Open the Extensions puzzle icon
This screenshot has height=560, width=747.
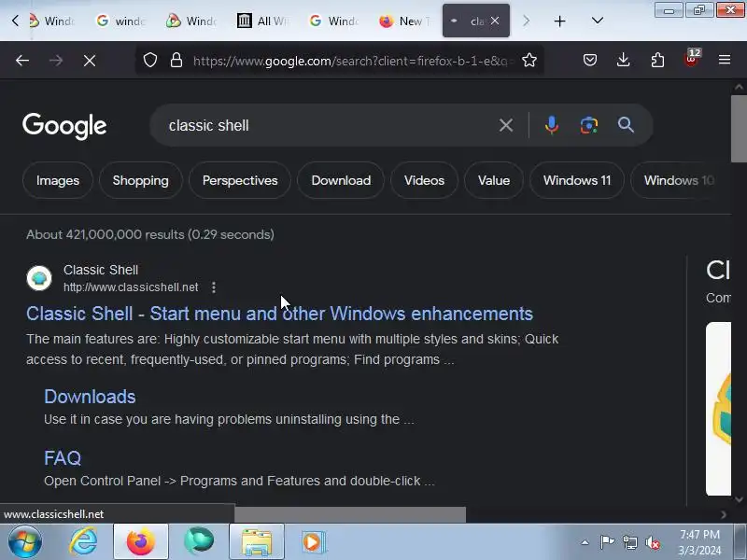pyautogui.click(x=657, y=60)
